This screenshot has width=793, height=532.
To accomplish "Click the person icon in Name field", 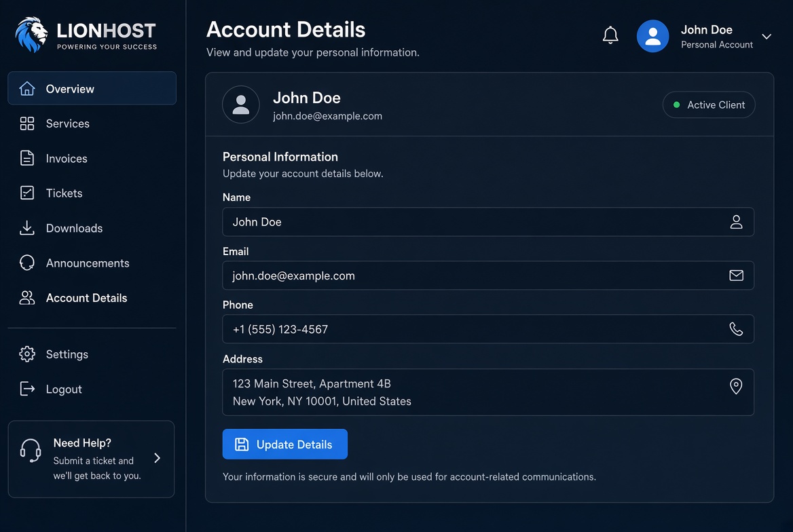I will pos(737,221).
